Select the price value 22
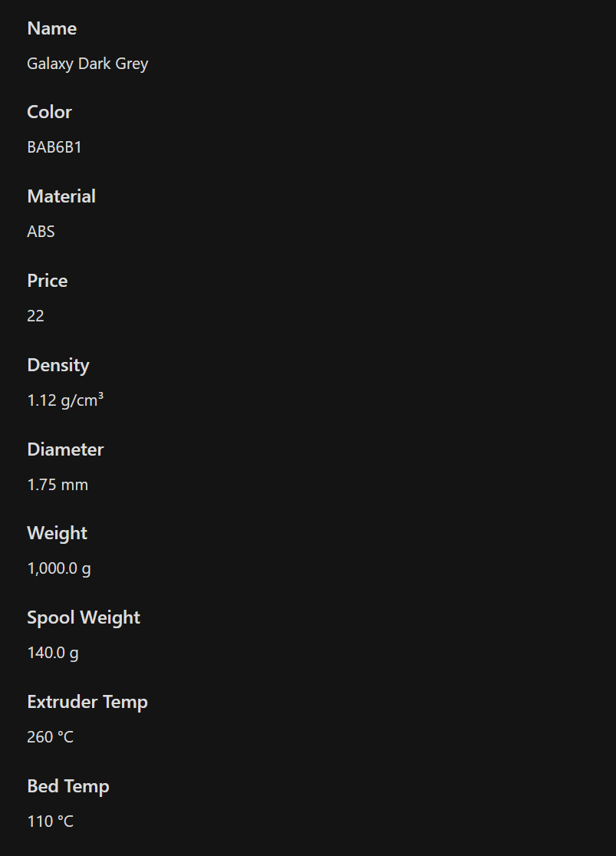 click(35, 316)
